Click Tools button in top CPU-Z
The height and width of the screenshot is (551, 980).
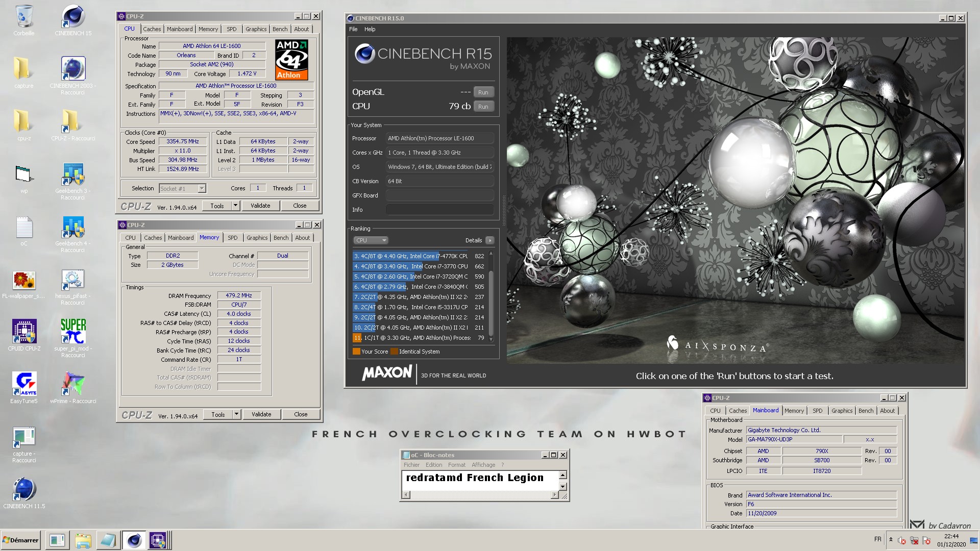[x=217, y=206]
